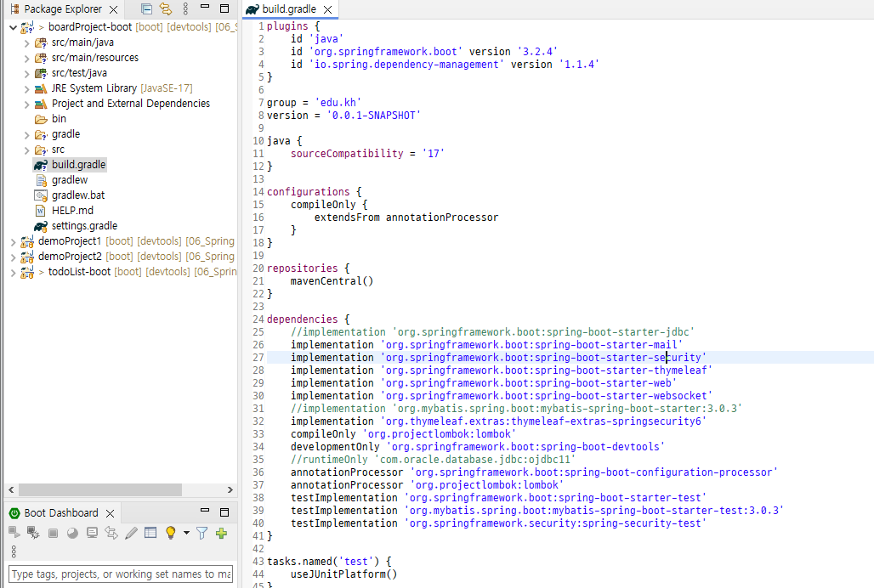Click 'useJUnitPlatform()' on line 44
874x588 pixels.
coord(344,574)
